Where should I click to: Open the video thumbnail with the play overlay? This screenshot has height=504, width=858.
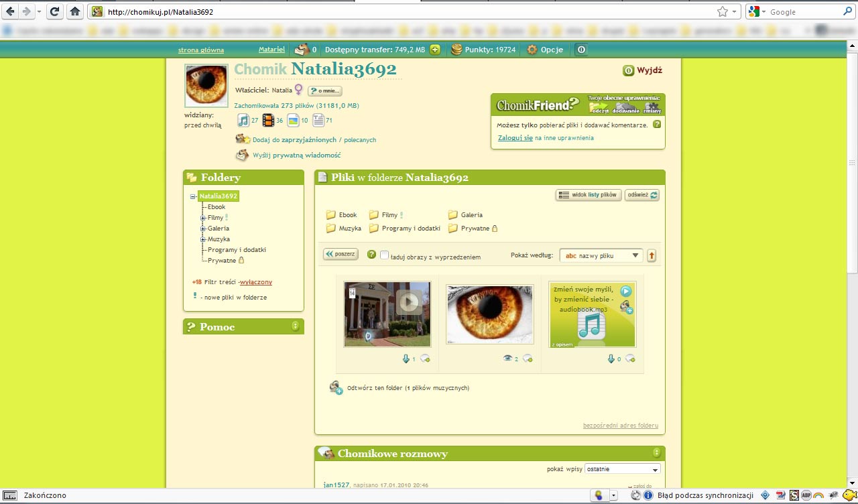click(x=387, y=314)
